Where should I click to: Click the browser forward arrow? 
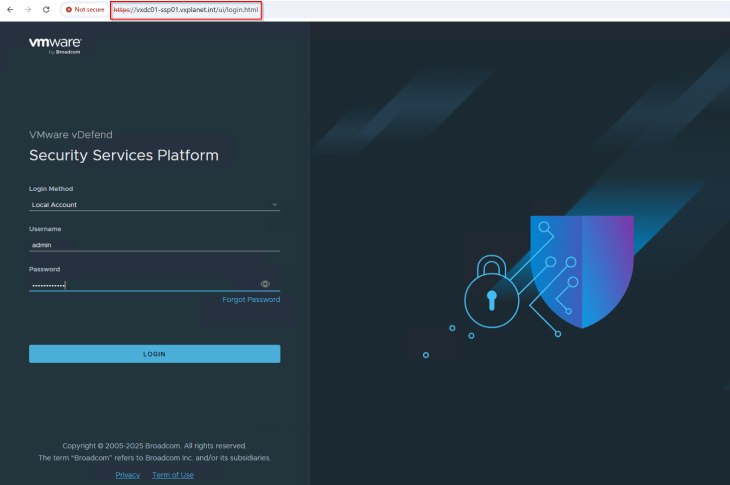click(27, 9)
